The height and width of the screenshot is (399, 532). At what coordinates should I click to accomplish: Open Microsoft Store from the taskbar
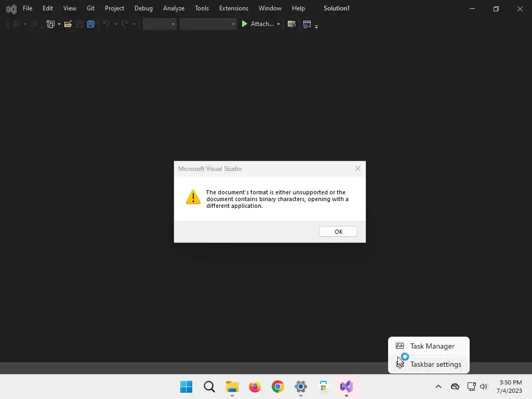[323, 387]
